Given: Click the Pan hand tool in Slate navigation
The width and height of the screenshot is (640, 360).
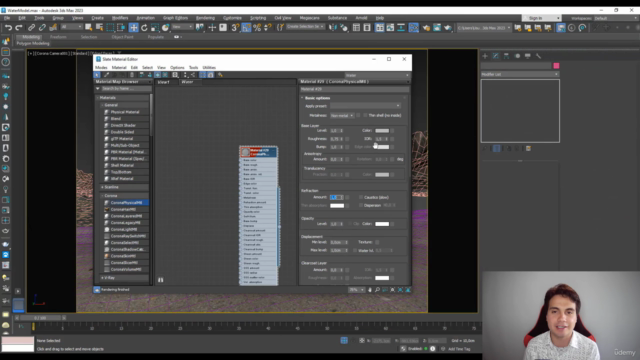Looking at the screenshot, I should coord(370,290).
